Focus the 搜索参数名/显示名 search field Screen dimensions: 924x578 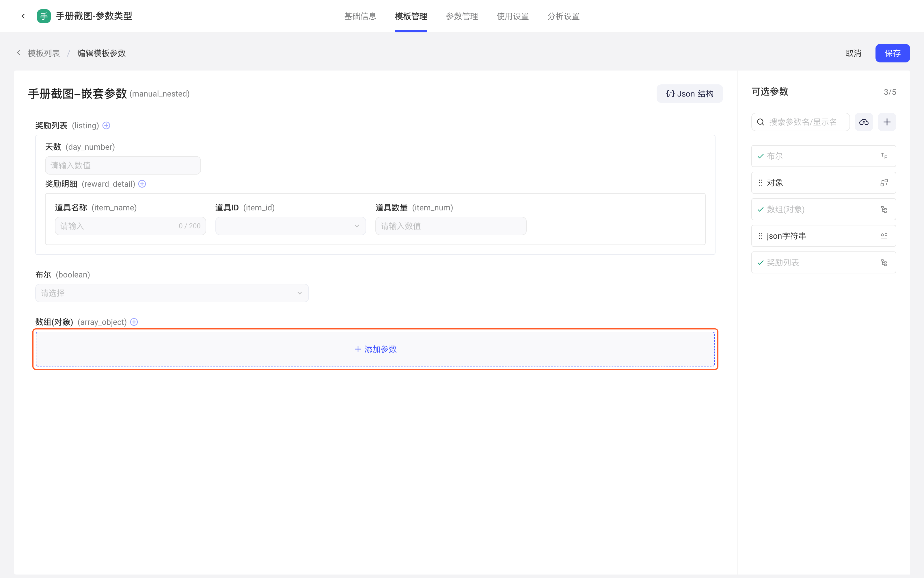(x=800, y=122)
